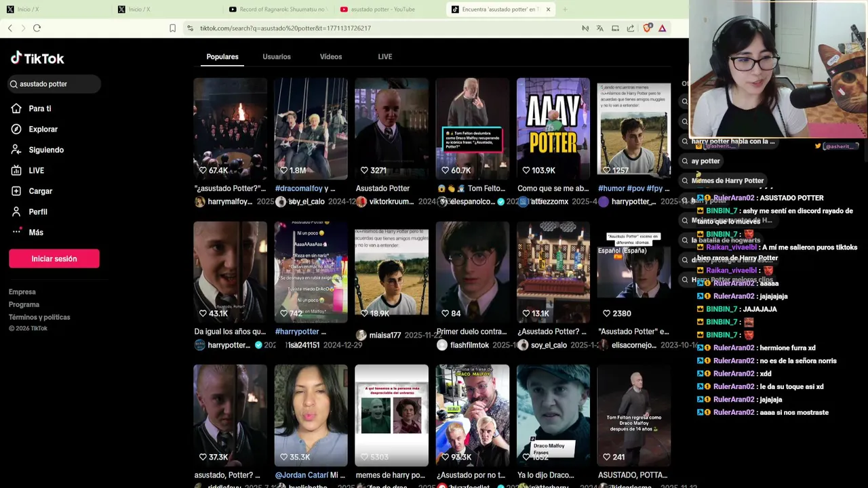Click the @Jordan Catarí mention

(x=301, y=475)
